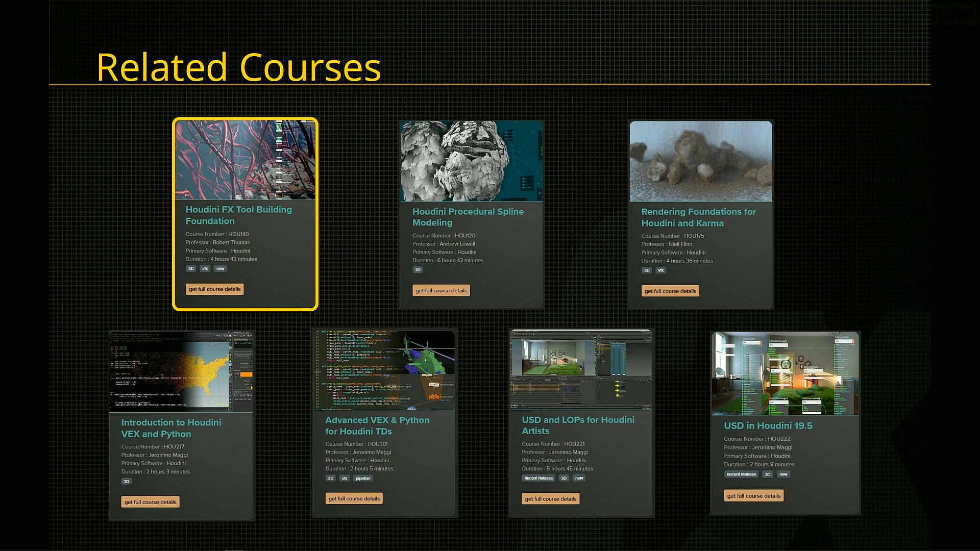The image size is (980, 551).
Task: Click Advanced VEX & Python course image
Action: pos(384,370)
